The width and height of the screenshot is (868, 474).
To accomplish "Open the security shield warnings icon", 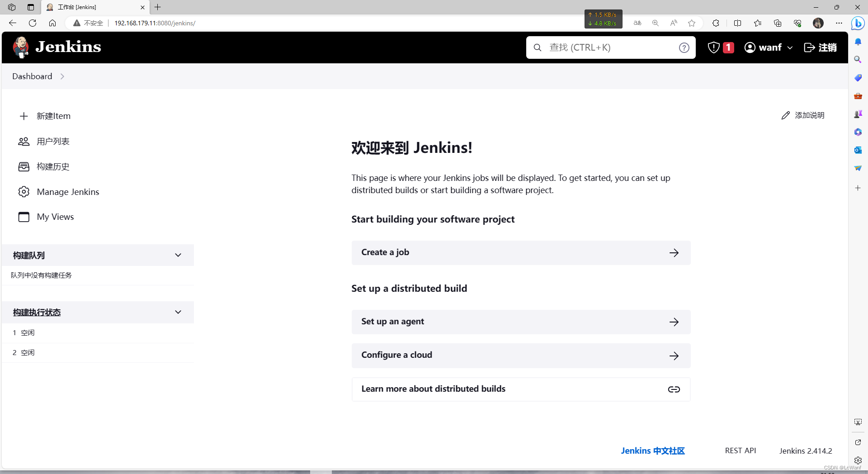I will 713,47.
